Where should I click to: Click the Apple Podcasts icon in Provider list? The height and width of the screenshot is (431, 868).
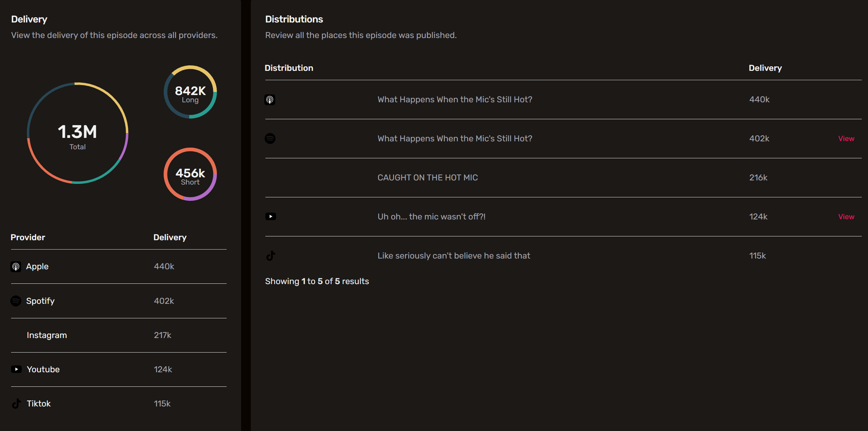(x=16, y=266)
